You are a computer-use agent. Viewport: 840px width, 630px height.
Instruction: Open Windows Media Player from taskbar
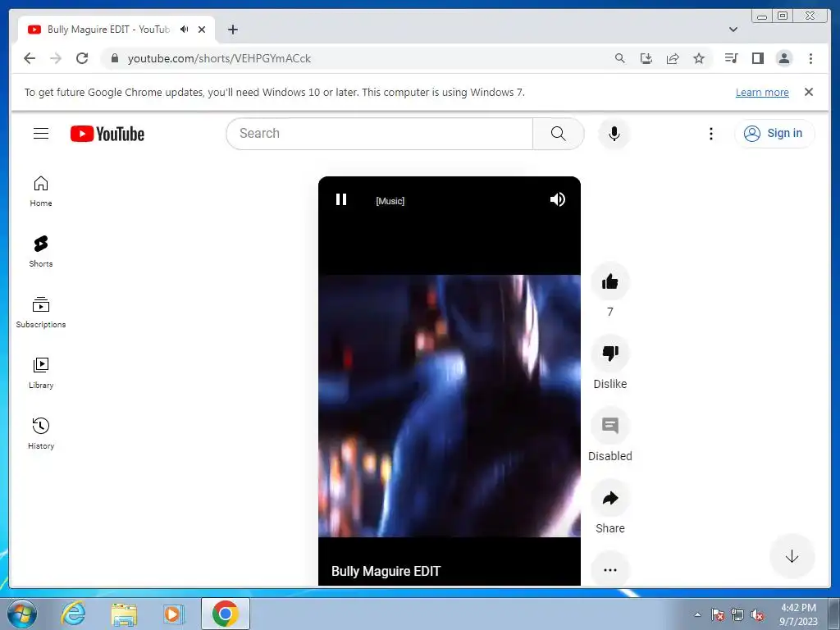click(174, 614)
